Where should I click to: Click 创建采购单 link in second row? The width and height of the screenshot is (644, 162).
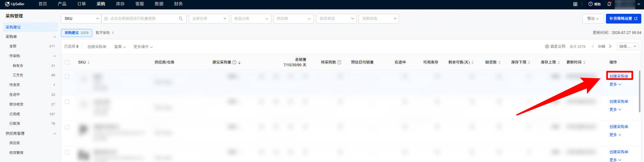click(619, 102)
